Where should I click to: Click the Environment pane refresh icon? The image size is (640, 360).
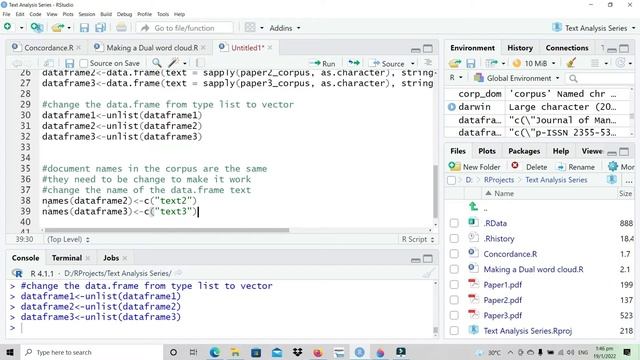click(621, 63)
